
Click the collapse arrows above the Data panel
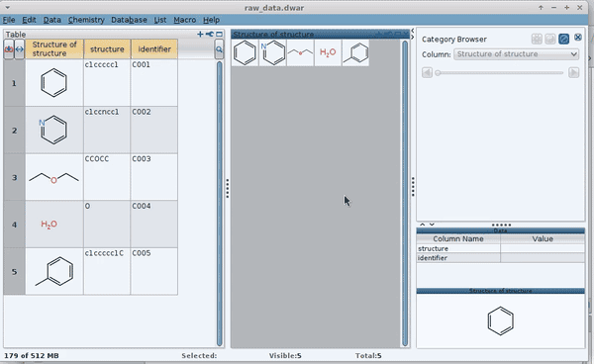(427, 225)
